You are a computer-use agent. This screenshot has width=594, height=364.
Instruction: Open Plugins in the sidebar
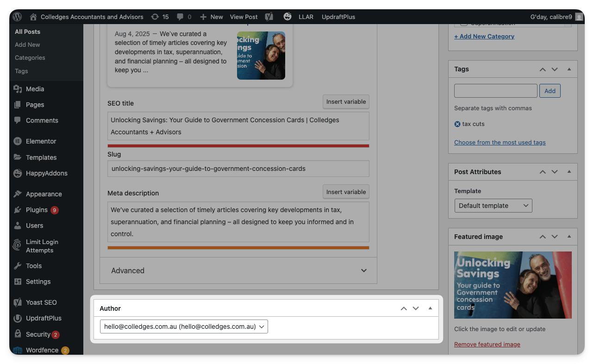(x=37, y=210)
